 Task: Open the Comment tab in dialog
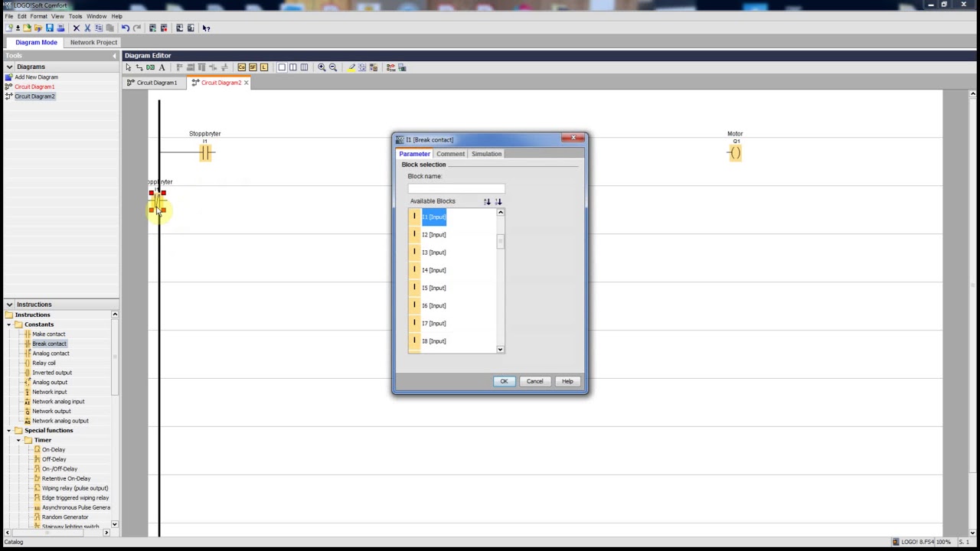coord(451,154)
